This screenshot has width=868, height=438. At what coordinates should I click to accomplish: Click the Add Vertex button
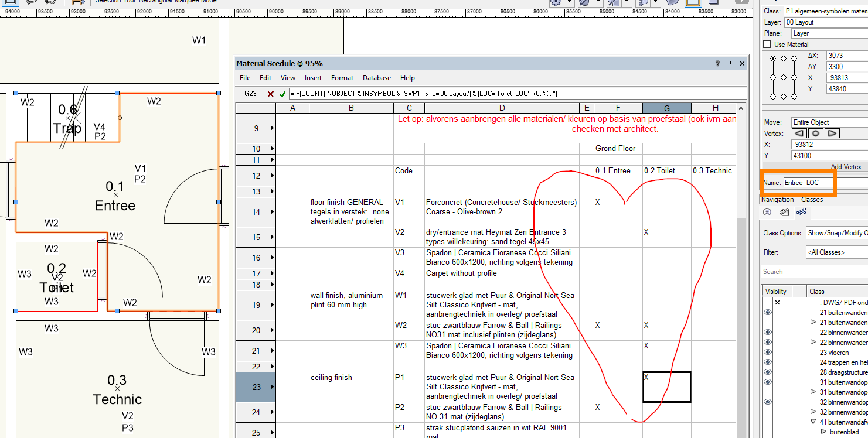[x=846, y=167]
